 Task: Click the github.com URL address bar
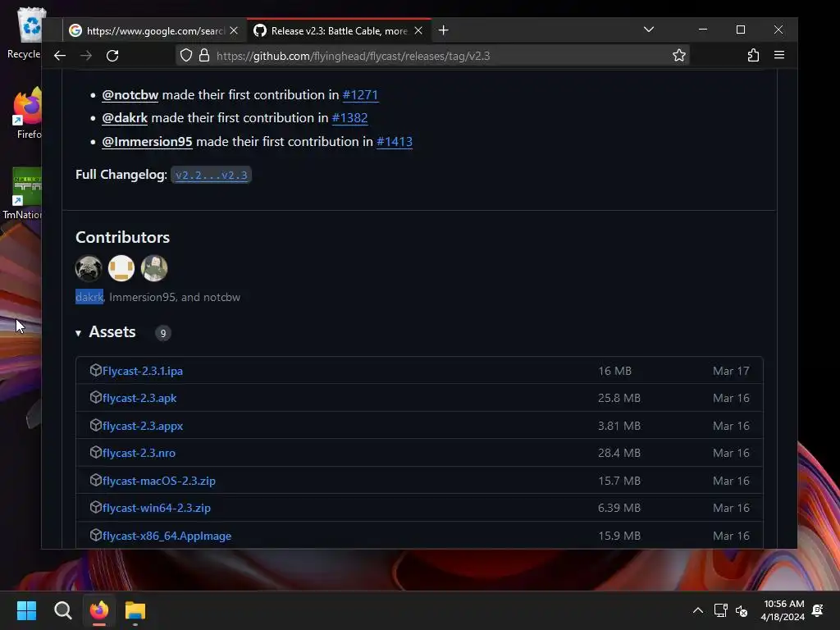coord(433,56)
